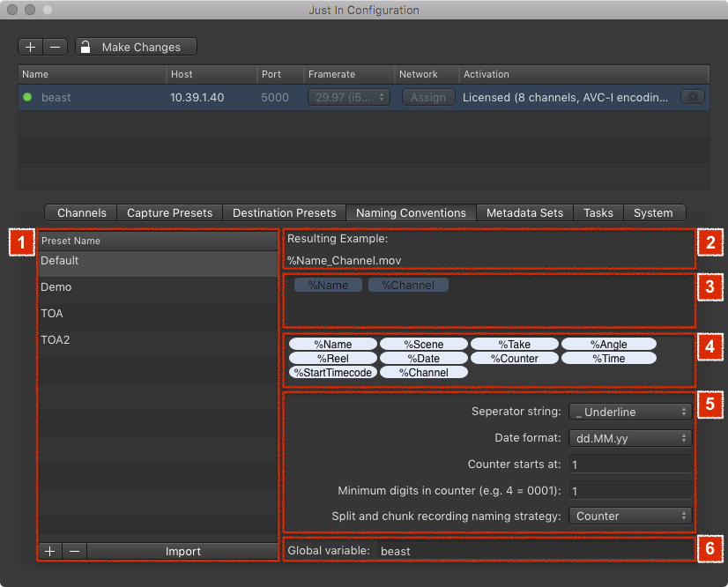Click the Port column header
The image size is (728, 587).
coord(280,74)
